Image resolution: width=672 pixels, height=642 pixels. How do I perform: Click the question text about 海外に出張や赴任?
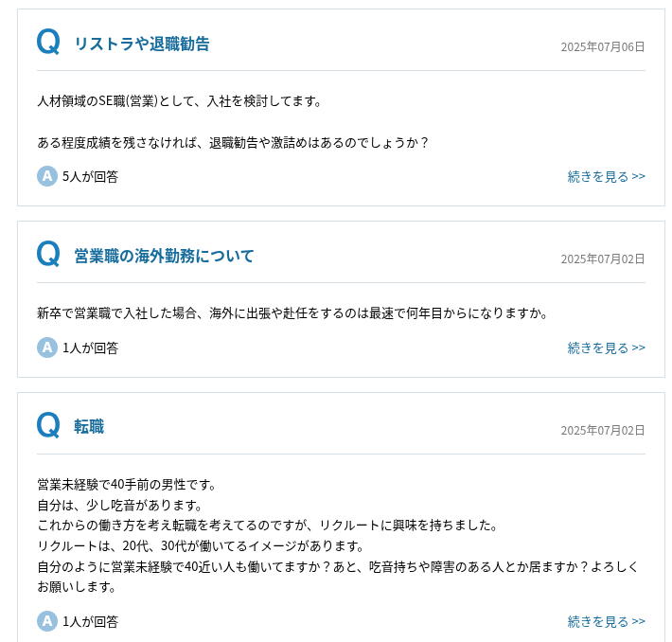[292, 313]
